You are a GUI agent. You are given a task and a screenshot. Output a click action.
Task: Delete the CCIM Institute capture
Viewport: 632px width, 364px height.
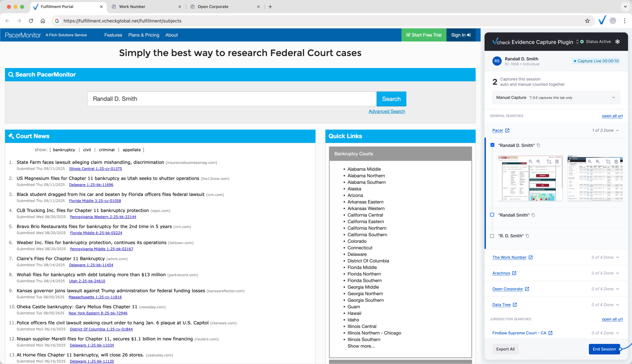pos(557,161)
